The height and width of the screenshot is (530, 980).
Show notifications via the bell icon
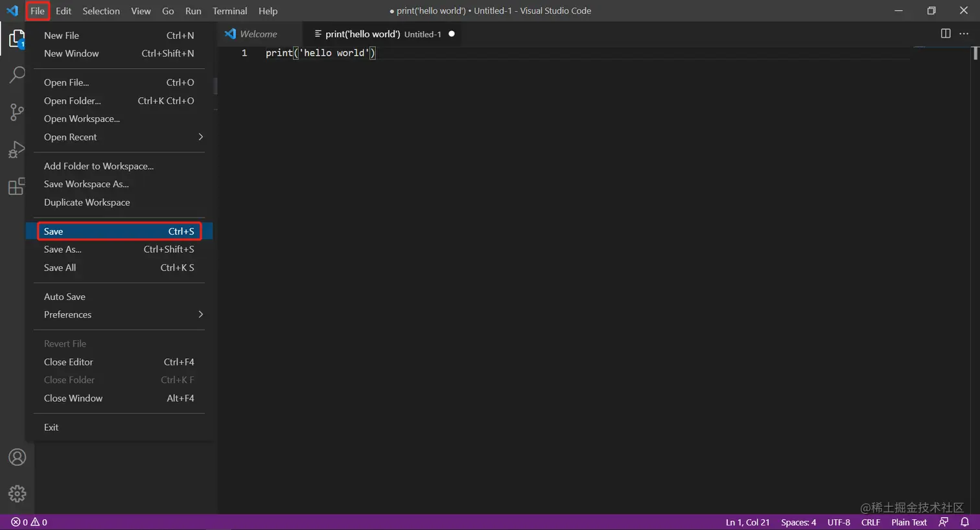965,522
